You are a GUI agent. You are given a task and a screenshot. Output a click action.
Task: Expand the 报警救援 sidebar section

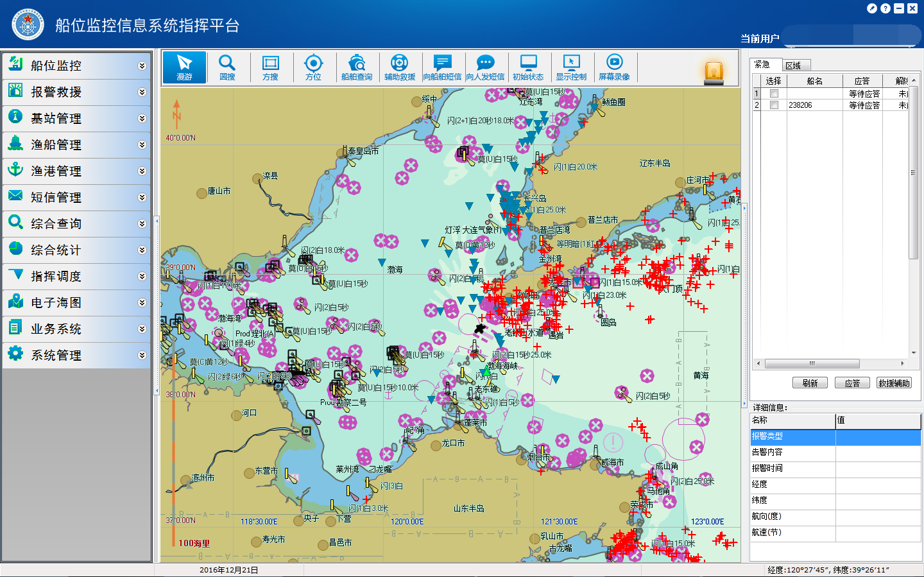coord(142,92)
